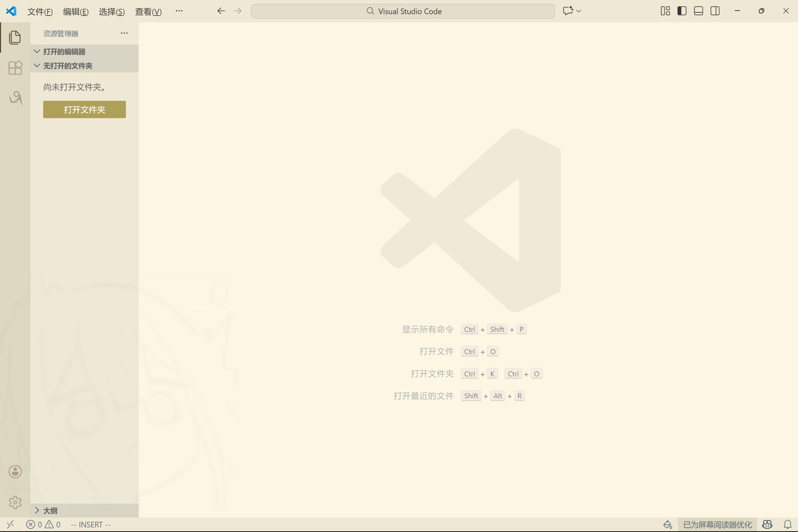Screen dimensions: 798x532
Task: Open the Explorer view in the activity bar
Action: (15, 37)
